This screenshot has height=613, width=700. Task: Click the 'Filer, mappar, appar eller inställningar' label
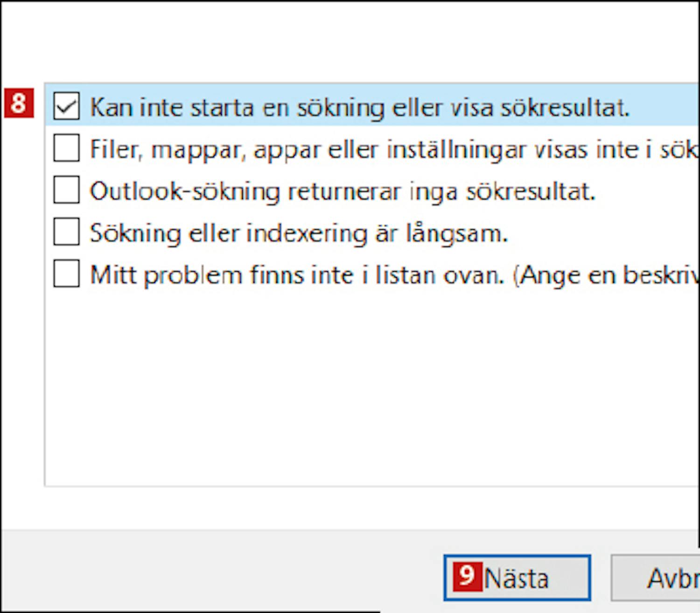point(394,150)
